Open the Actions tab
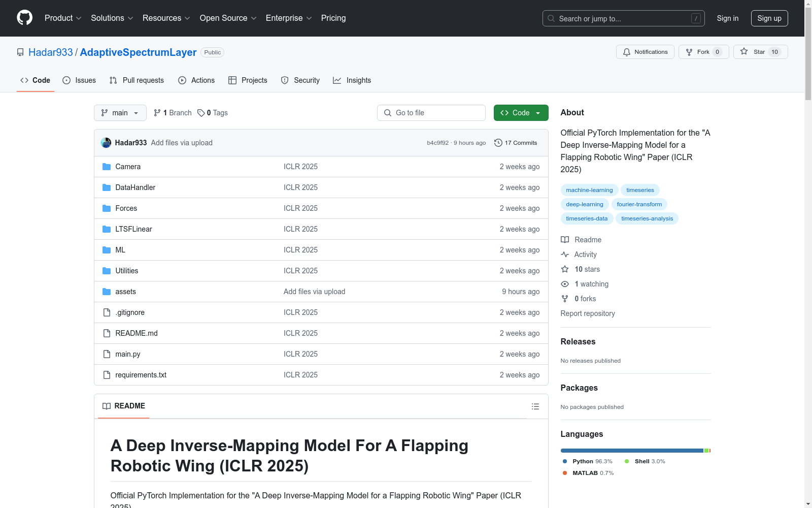Screen dimensions: 812x508 pyautogui.click(x=196, y=80)
